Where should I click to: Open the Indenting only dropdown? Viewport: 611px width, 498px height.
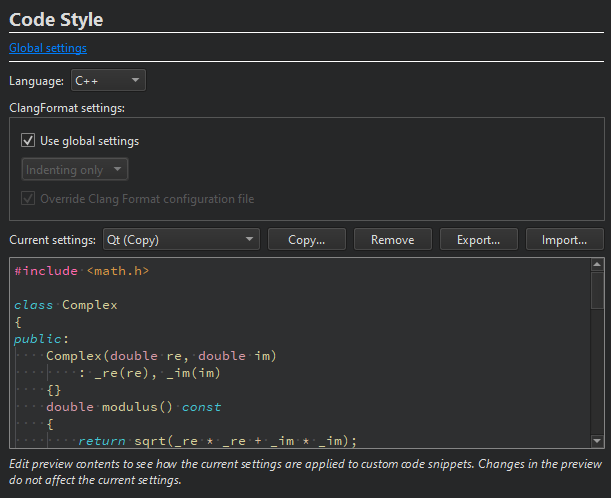tap(74, 170)
